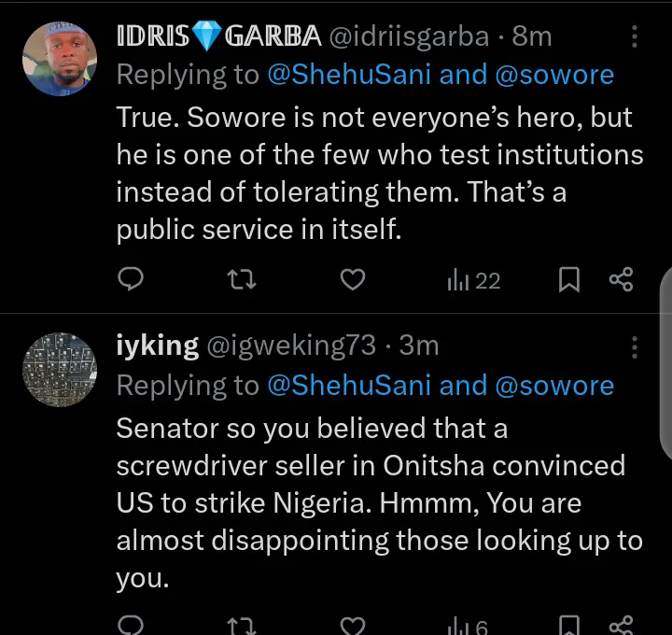The image size is (672, 635).
Task: Open more options for iyking's tweet
Action: point(635,346)
